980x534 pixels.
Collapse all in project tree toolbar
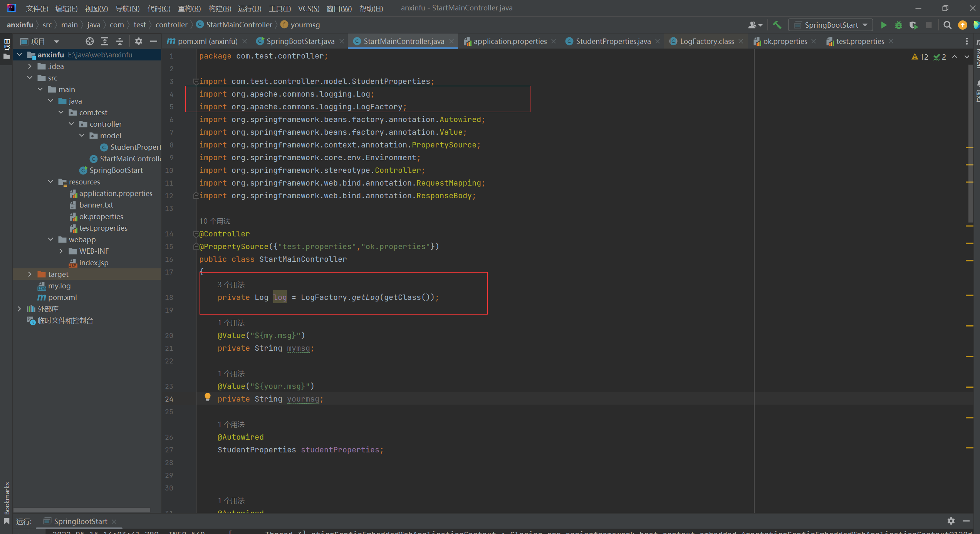click(120, 41)
